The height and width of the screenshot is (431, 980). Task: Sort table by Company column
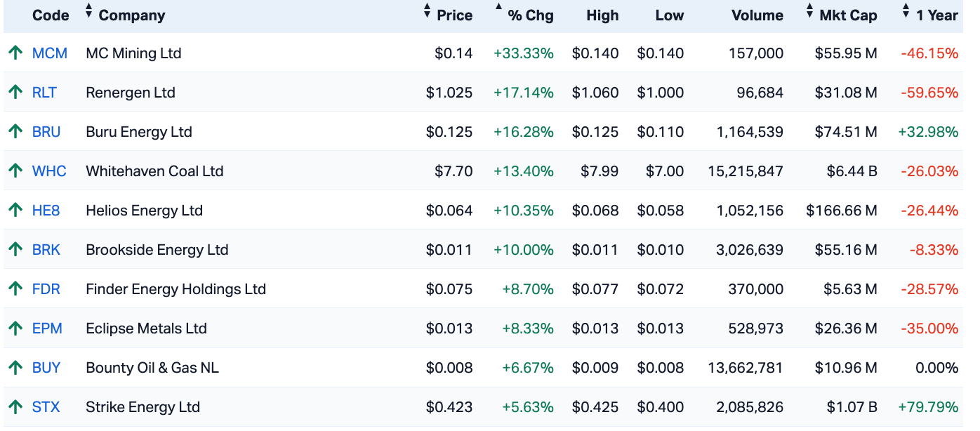tap(131, 15)
